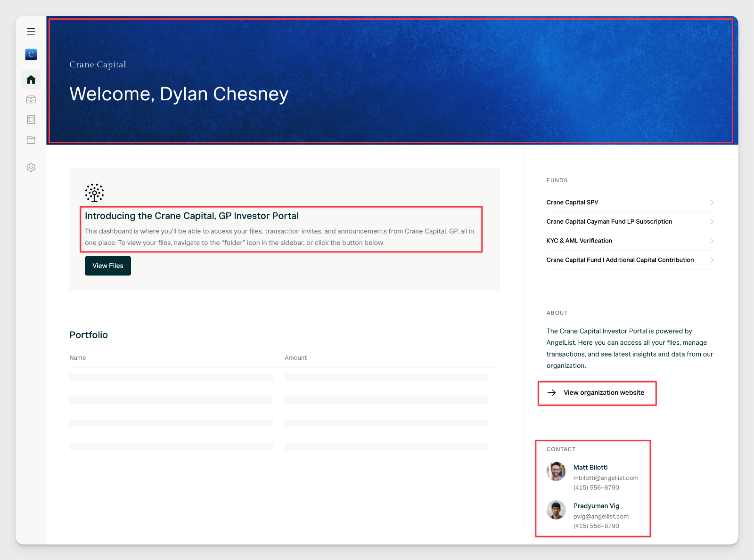754x560 pixels.
Task: Open the settings gear icon
Action: click(x=31, y=167)
